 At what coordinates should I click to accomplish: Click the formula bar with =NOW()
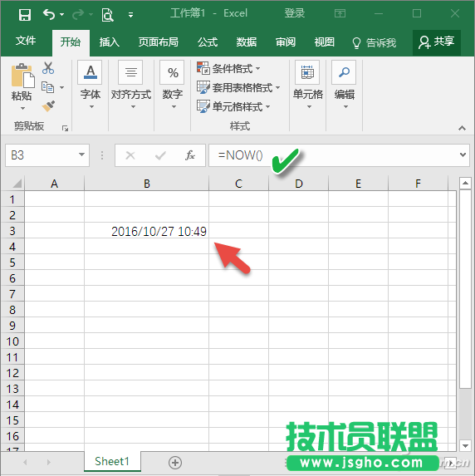[x=333, y=155]
